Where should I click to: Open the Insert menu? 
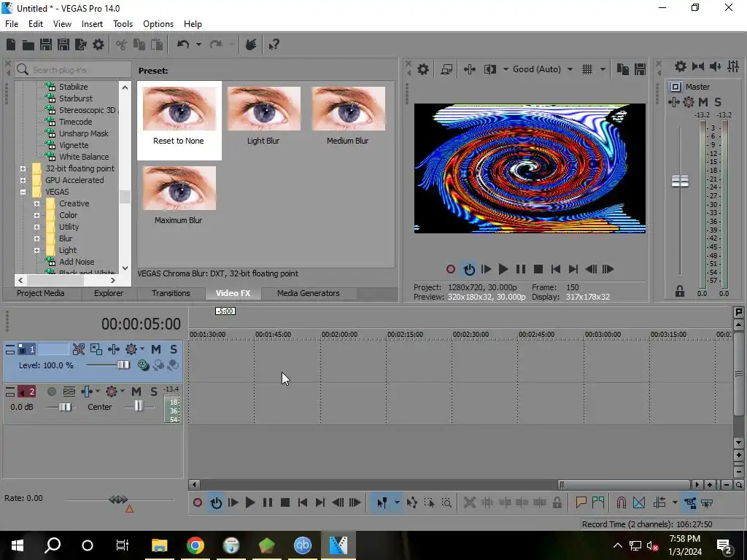pos(92,24)
